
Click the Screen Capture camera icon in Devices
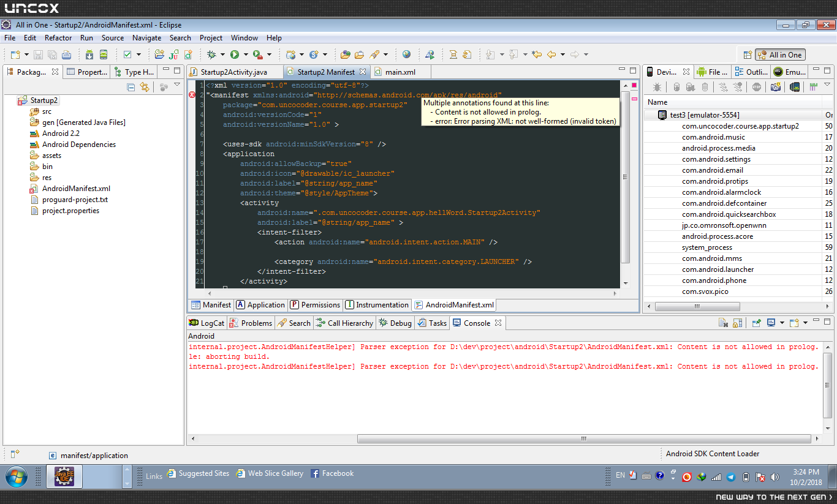click(x=776, y=88)
